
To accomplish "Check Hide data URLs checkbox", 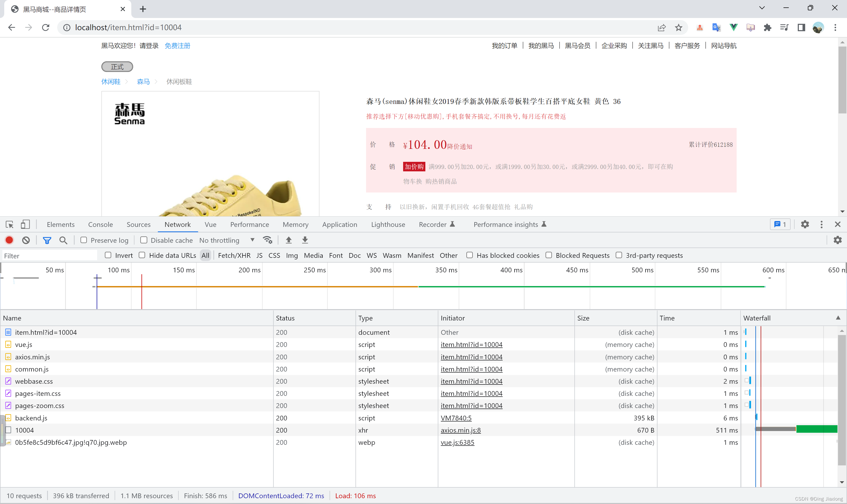I will click(x=142, y=255).
